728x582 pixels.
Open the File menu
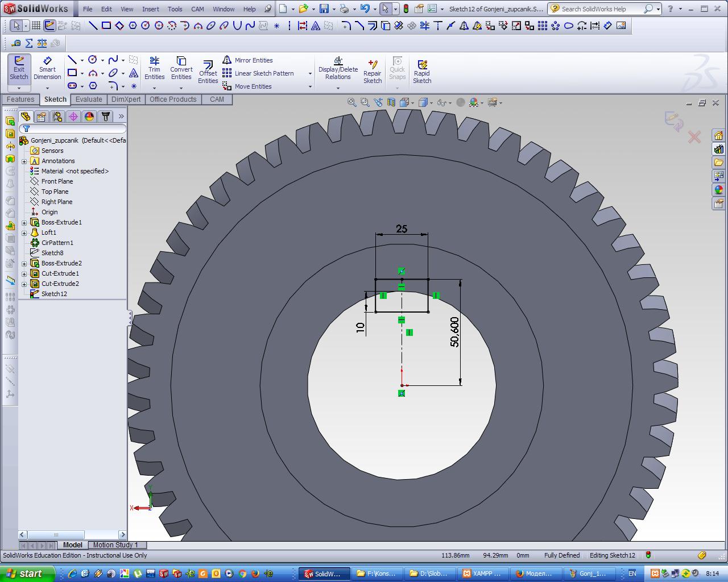88,9
